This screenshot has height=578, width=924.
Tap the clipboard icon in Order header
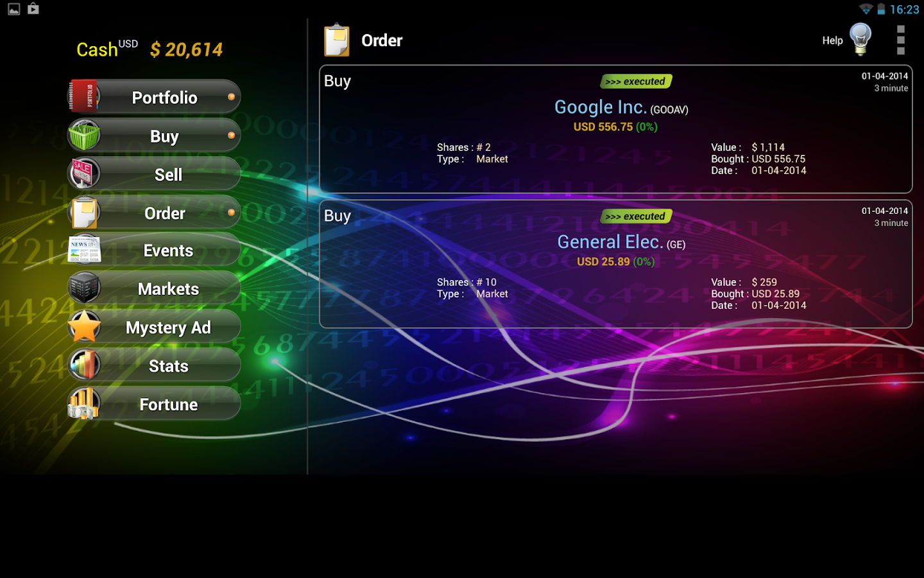(337, 40)
